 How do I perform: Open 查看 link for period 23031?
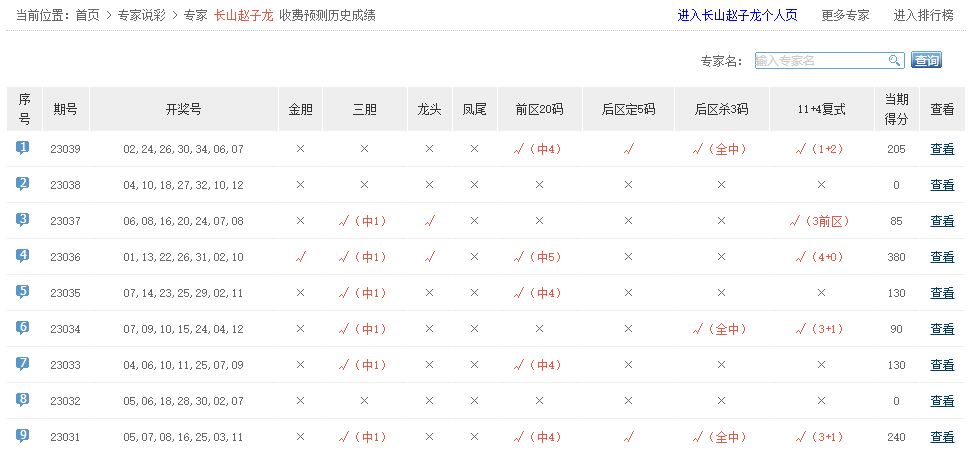[942, 437]
